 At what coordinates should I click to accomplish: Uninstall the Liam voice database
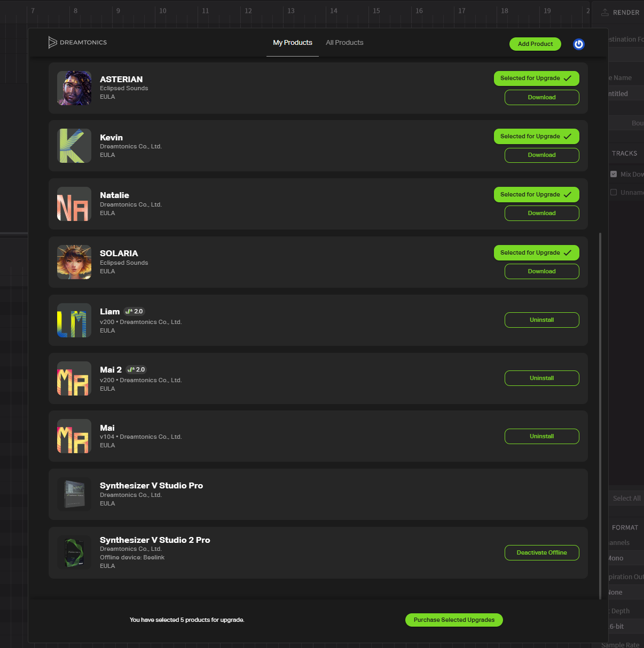point(542,320)
